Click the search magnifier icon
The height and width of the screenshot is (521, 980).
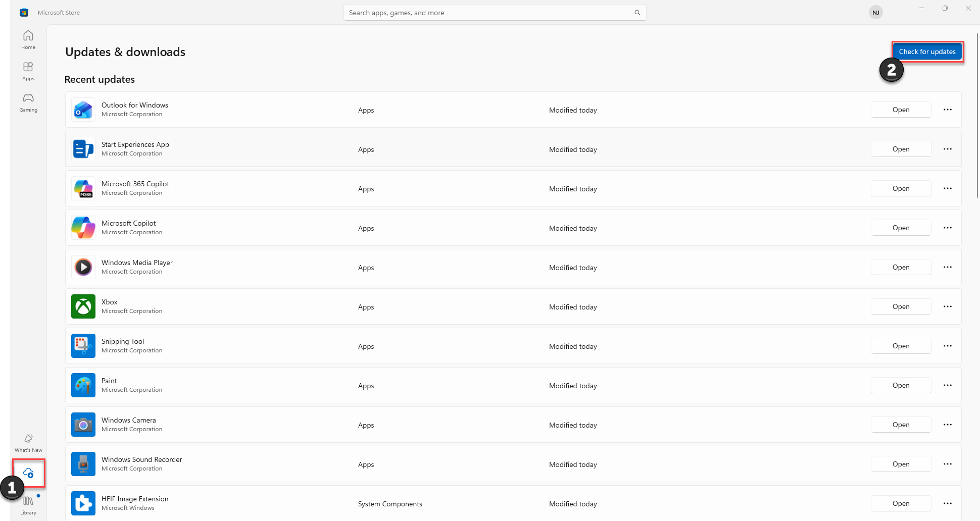pos(637,13)
